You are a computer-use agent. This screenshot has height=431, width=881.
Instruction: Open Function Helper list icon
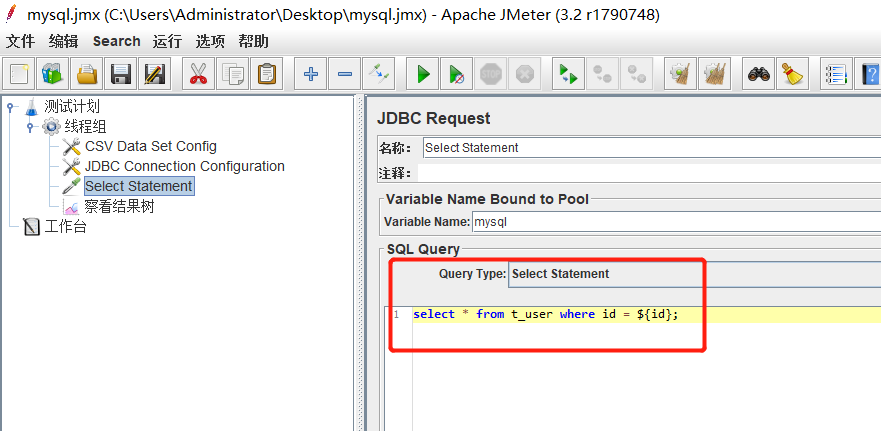pos(836,74)
